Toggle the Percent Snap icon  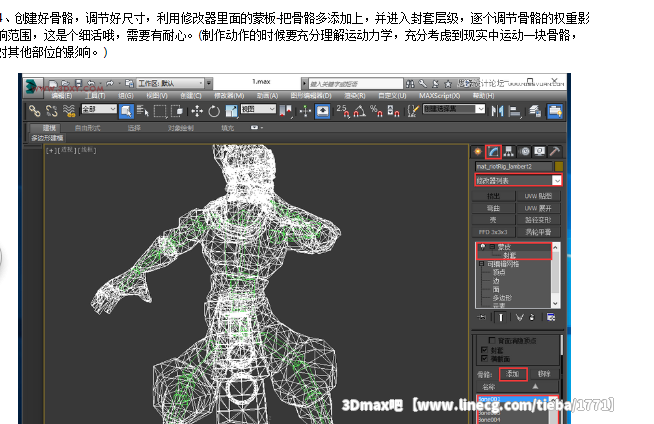tap(376, 111)
